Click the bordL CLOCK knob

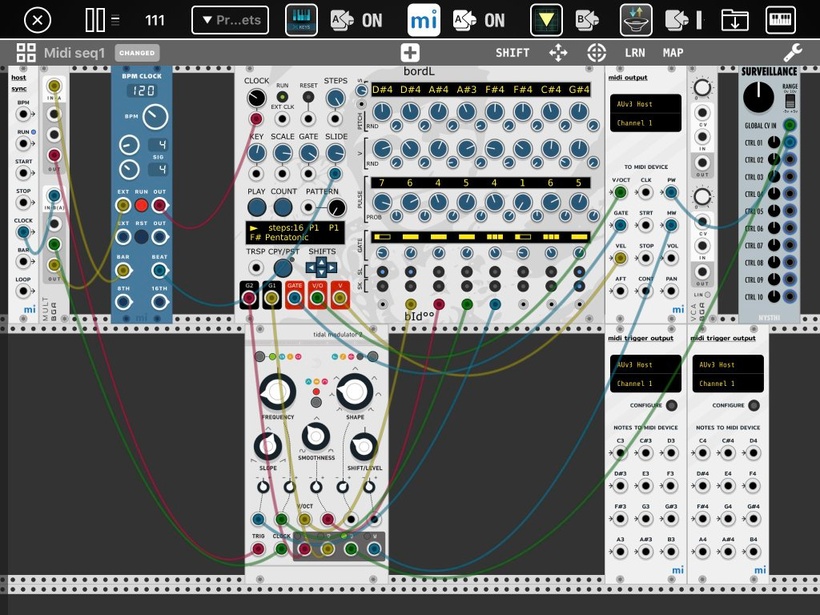256,98
